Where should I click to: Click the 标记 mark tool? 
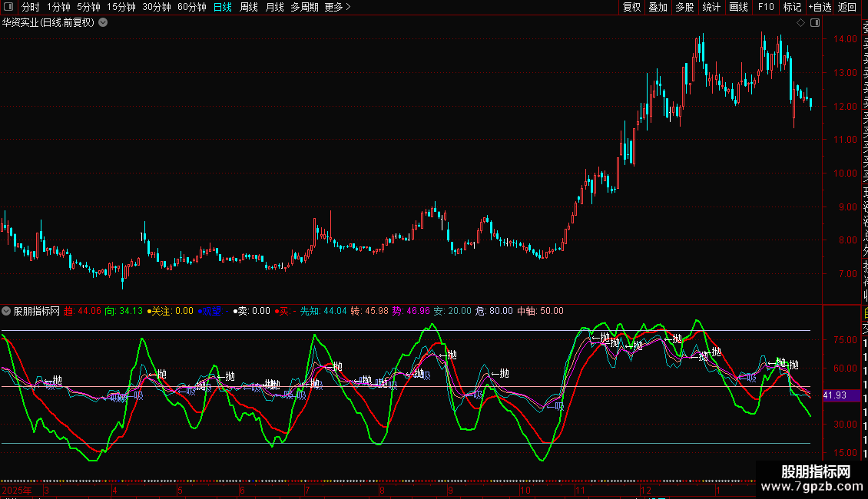coord(791,7)
